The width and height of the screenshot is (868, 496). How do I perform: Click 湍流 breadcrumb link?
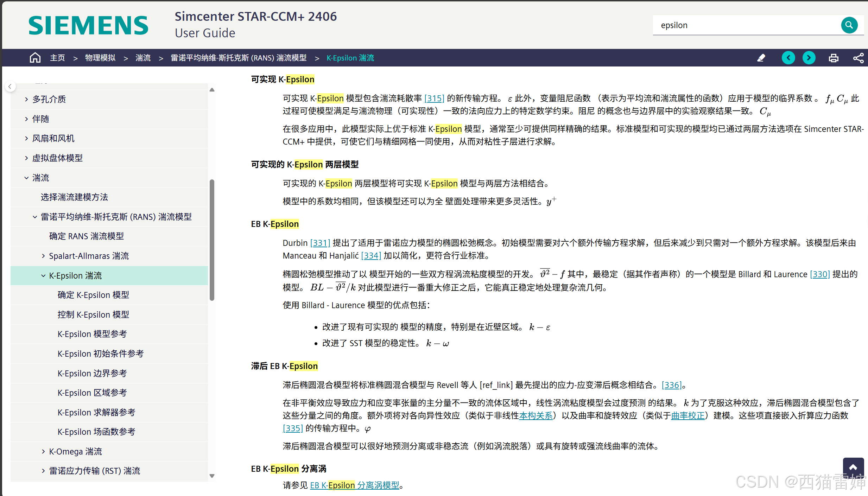coord(143,58)
